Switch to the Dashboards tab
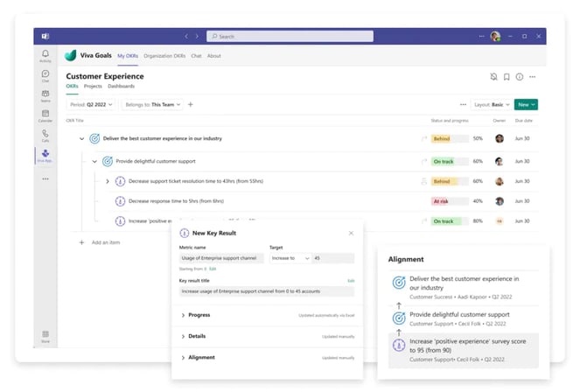Viewport: 580px width, 392px height. coord(121,87)
